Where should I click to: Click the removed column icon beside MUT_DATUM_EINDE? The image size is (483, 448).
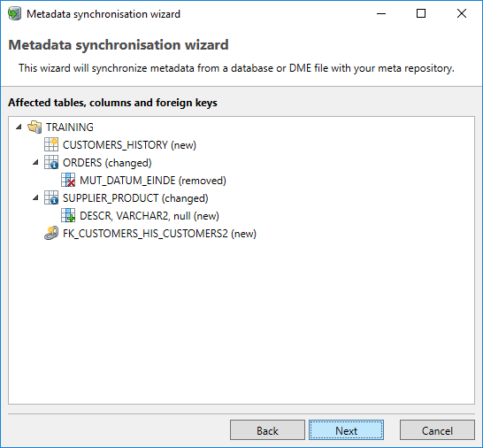(68, 180)
